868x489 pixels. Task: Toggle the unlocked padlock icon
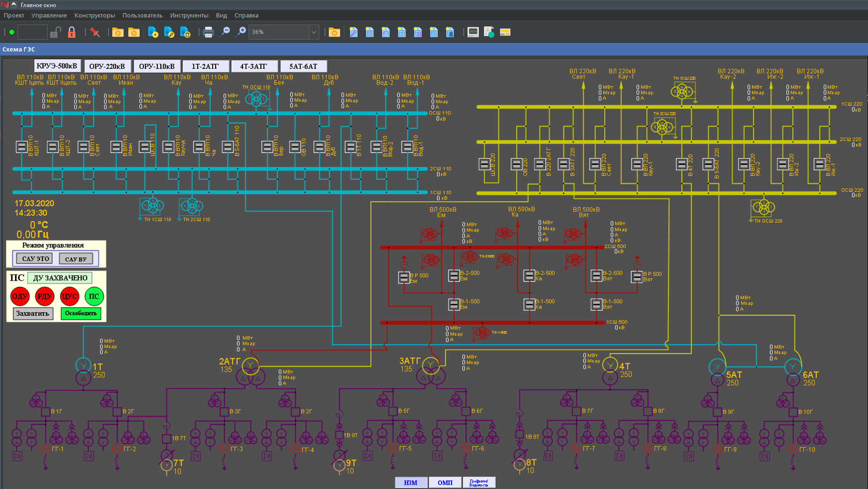56,32
